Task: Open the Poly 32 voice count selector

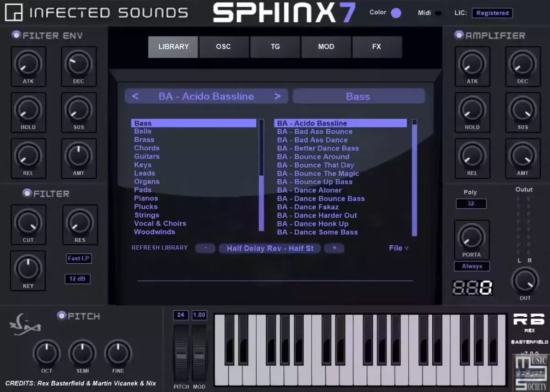Action: point(471,204)
